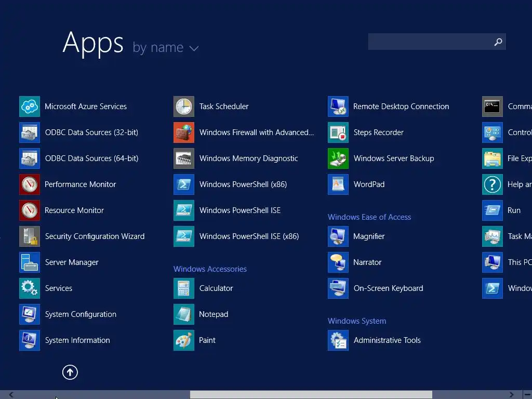Click the chevron next to by name
The height and width of the screenshot is (399, 532).
point(194,48)
